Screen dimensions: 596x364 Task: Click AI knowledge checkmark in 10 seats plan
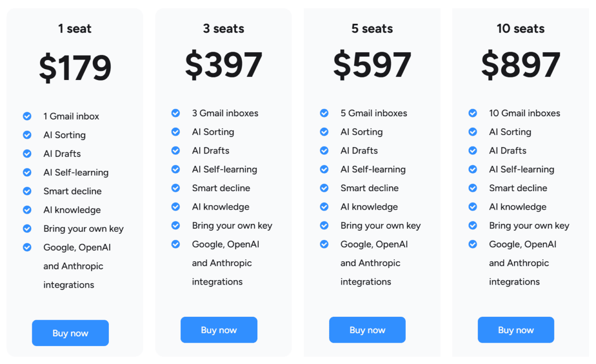tap(473, 207)
